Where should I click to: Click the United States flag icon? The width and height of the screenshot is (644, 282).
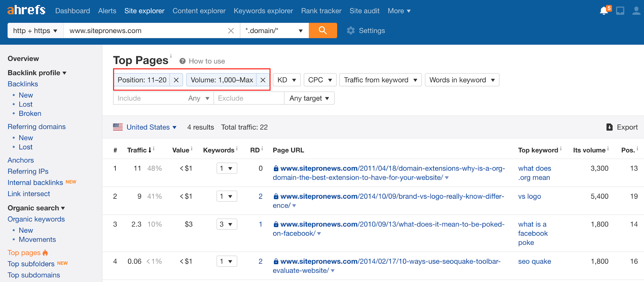(x=118, y=127)
